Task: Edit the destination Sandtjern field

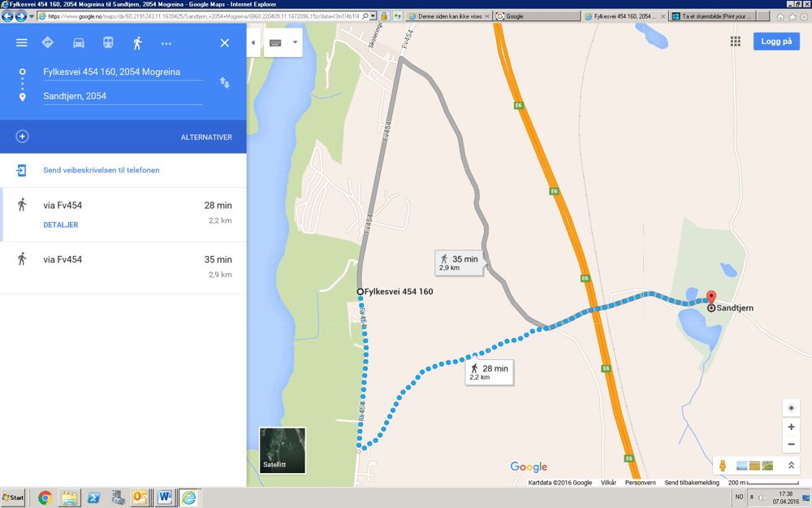Action: tap(123, 96)
